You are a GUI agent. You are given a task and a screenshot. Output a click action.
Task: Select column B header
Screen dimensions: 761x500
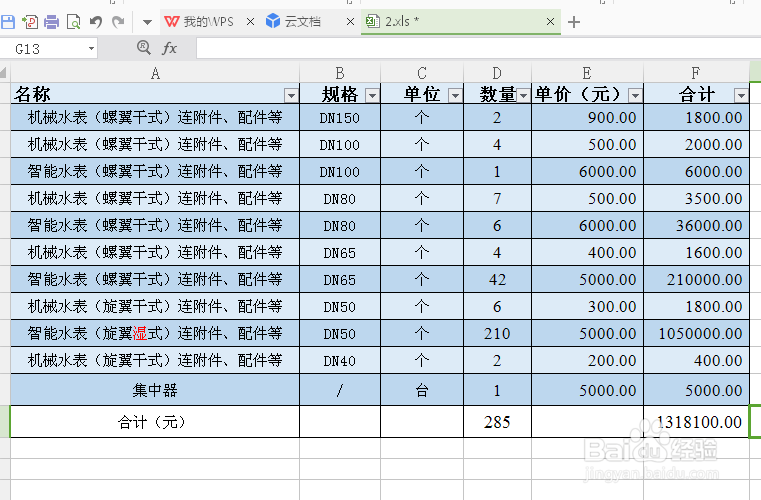click(x=340, y=73)
